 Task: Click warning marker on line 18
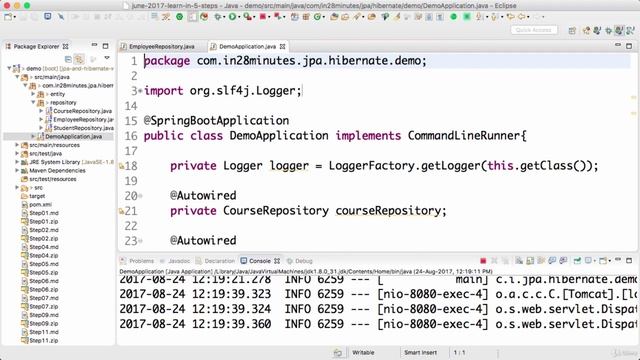click(121, 166)
